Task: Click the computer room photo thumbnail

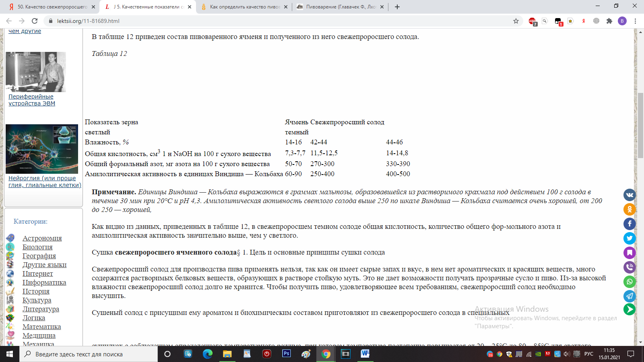Action: 36,72
